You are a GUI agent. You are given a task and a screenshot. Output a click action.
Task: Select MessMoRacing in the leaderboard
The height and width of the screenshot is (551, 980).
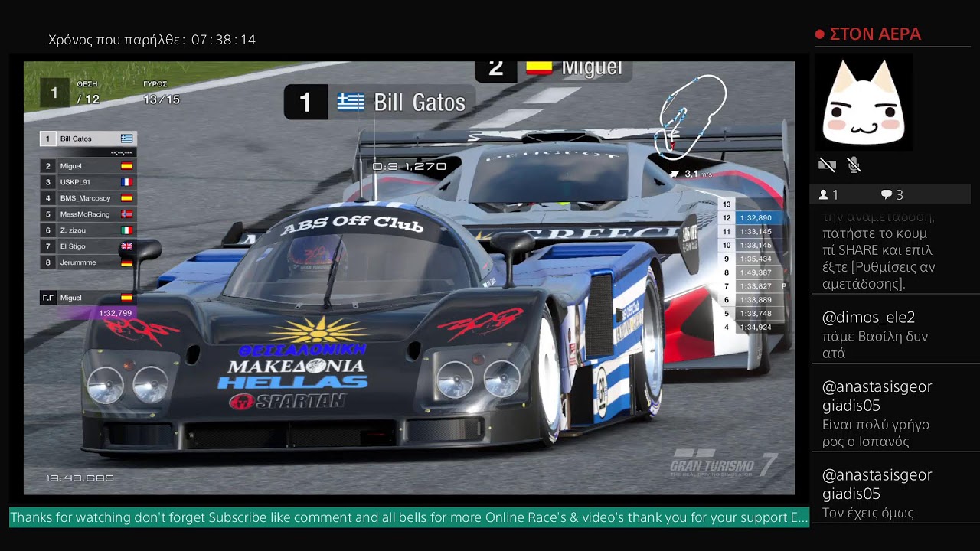tap(88, 214)
